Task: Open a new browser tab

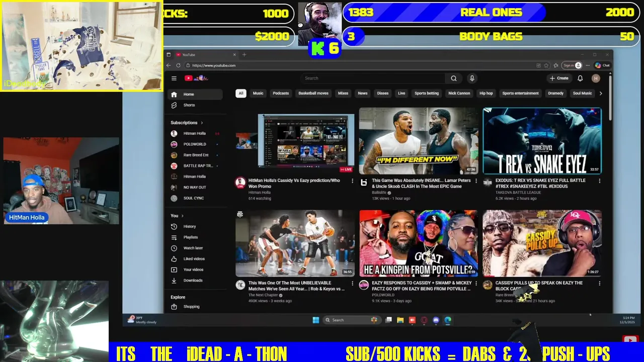Action: coord(244,54)
